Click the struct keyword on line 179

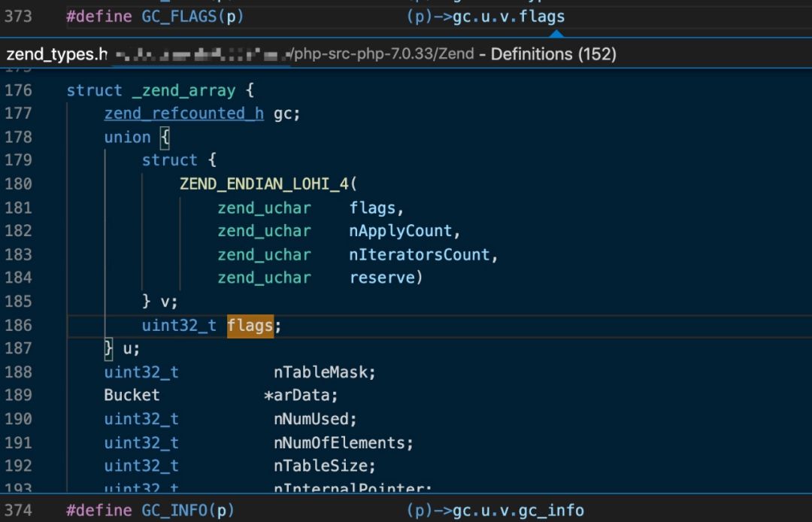click(x=170, y=160)
